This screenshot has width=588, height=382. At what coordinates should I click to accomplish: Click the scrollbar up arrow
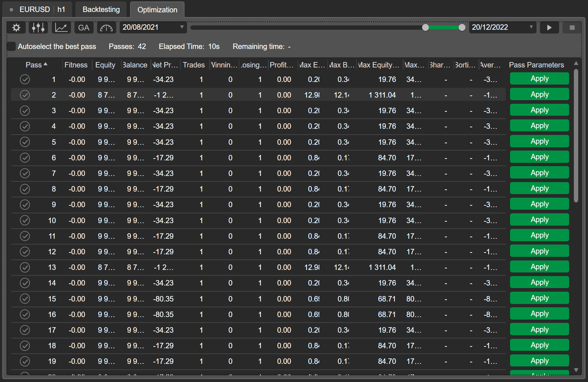click(x=576, y=63)
